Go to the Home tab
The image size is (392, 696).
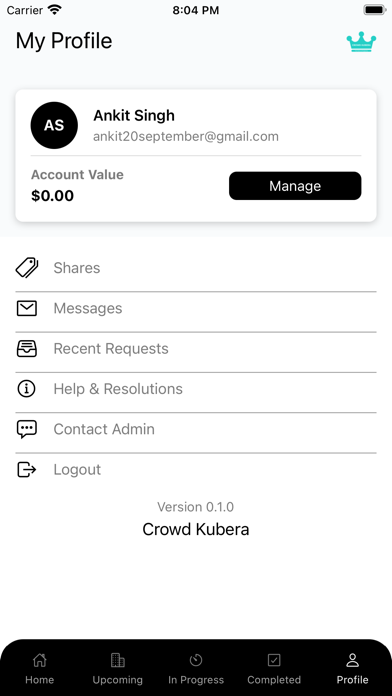(x=40, y=669)
